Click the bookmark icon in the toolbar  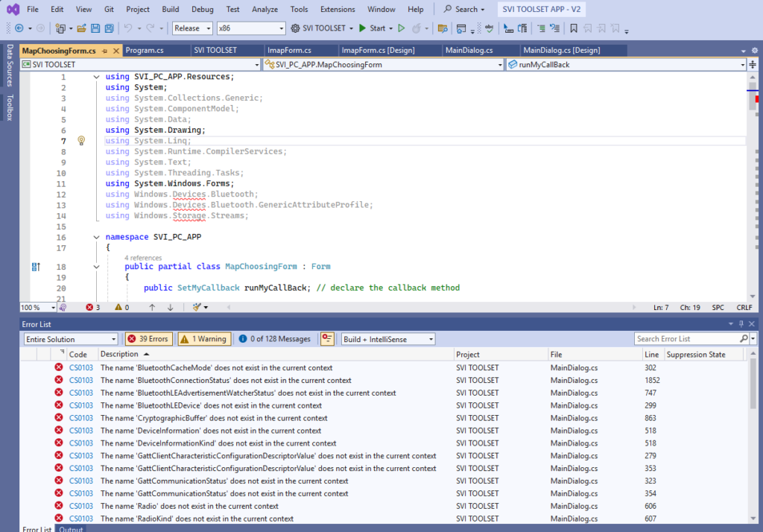point(573,28)
